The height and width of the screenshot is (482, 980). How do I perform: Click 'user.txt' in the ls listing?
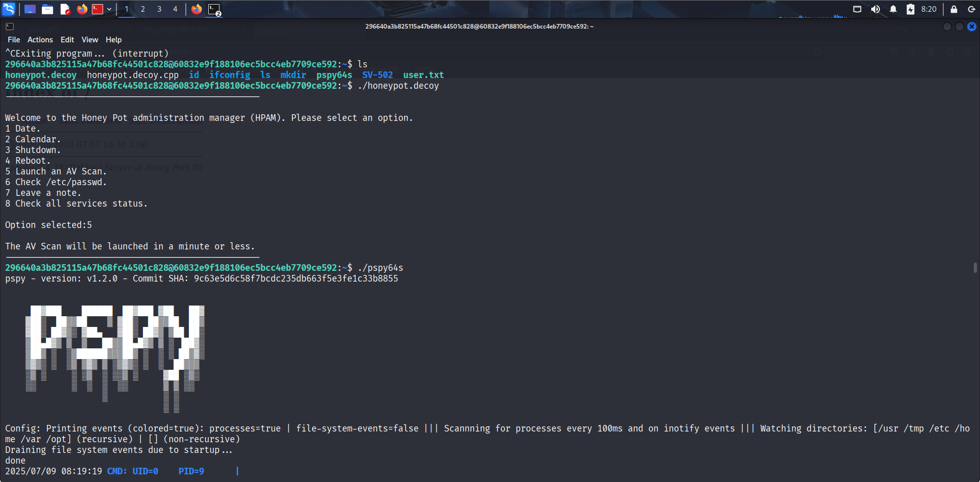pyautogui.click(x=424, y=75)
